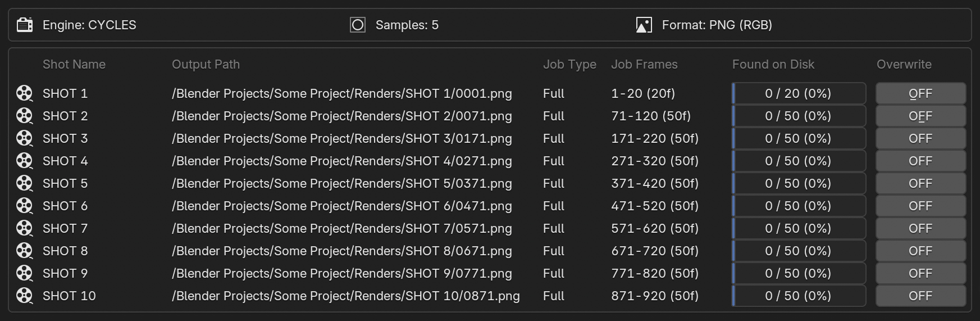
Task: Turn on overwrite for SHOT 7
Action: [x=920, y=228]
